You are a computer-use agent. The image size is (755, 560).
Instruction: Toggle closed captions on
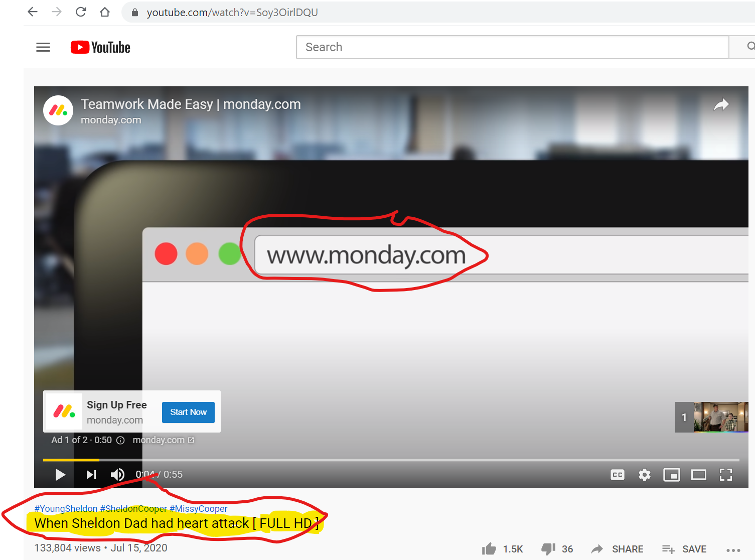(617, 475)
